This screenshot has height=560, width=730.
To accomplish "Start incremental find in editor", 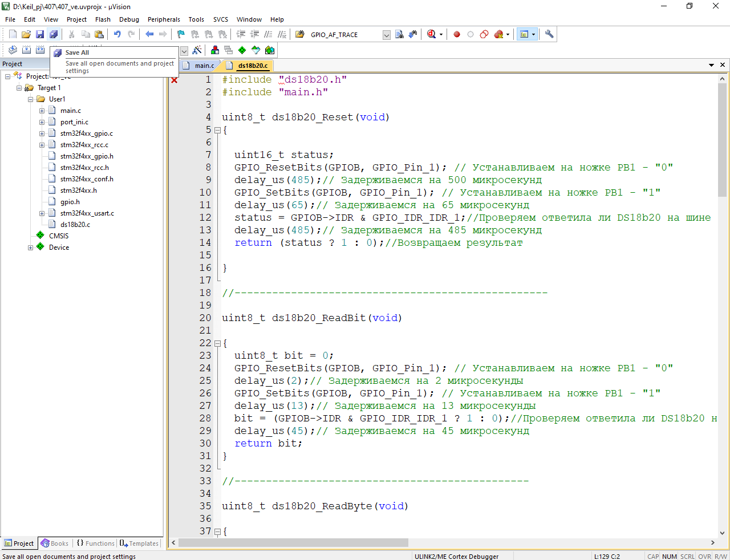I will [413, 34].
